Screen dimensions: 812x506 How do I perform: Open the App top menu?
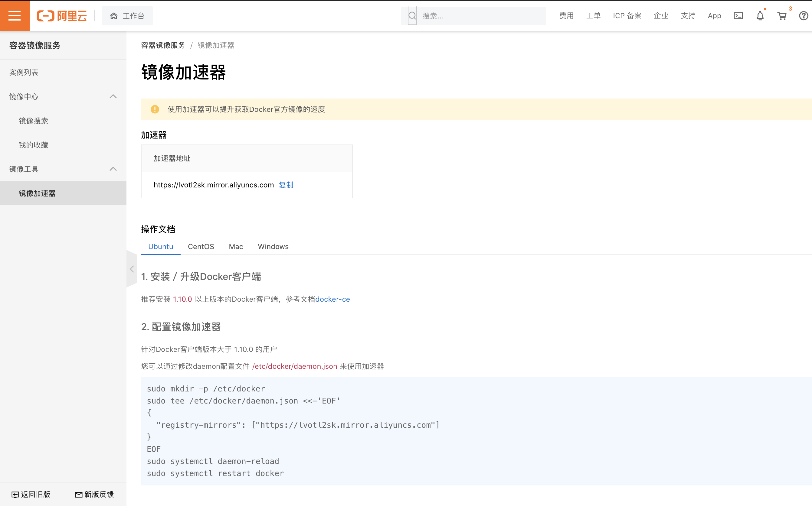(x=714, y=16)
